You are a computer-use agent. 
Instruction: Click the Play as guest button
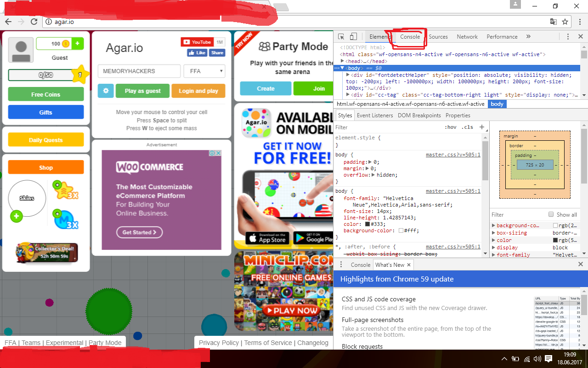point(143,91)
